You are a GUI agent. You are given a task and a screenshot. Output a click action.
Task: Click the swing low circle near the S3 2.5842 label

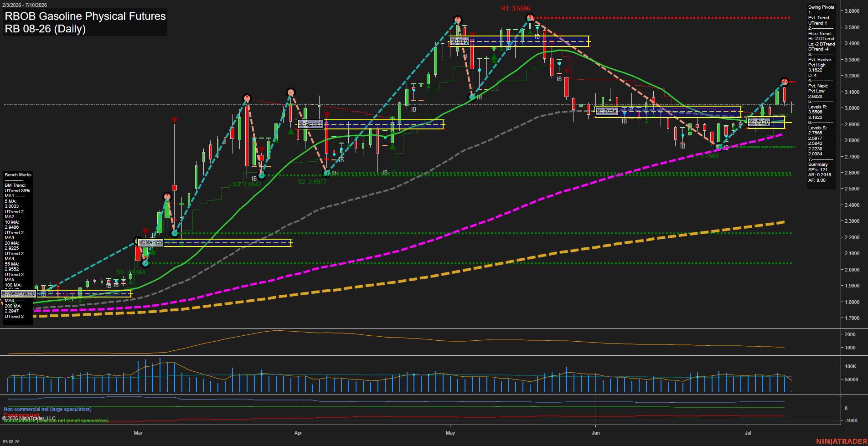(262, 175)
